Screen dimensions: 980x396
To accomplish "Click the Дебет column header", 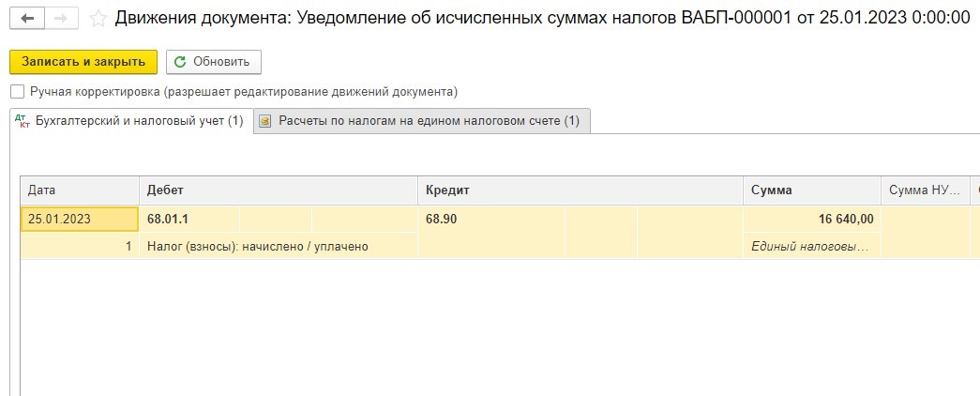I will pyautogui.click(x=279, y=190).
